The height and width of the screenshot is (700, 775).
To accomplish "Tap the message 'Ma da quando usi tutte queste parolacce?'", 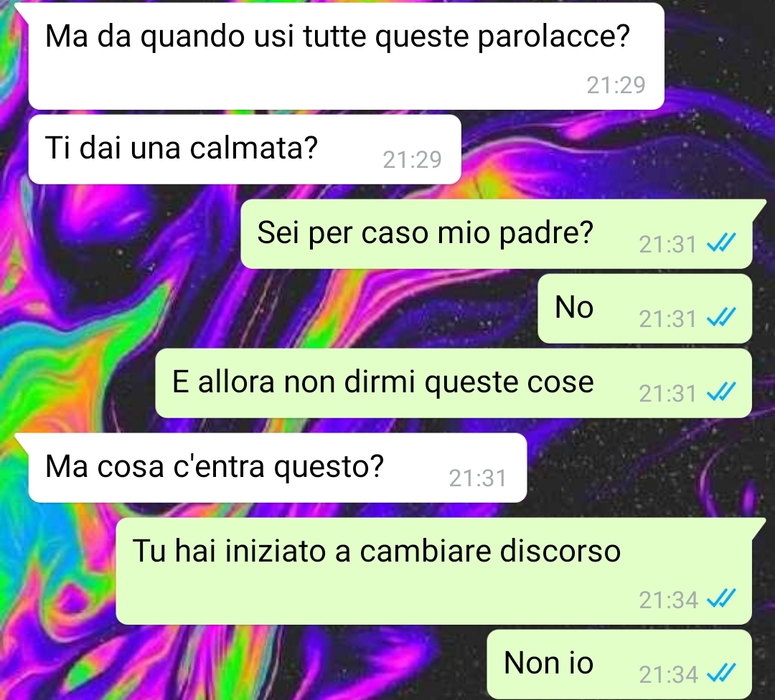I will click(346, 57).
